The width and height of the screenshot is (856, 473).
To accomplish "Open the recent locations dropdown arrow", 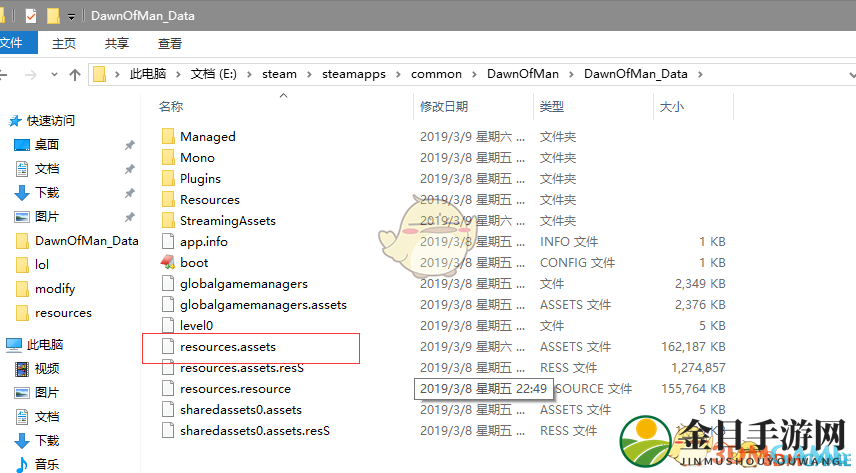I will click(53, 75).
